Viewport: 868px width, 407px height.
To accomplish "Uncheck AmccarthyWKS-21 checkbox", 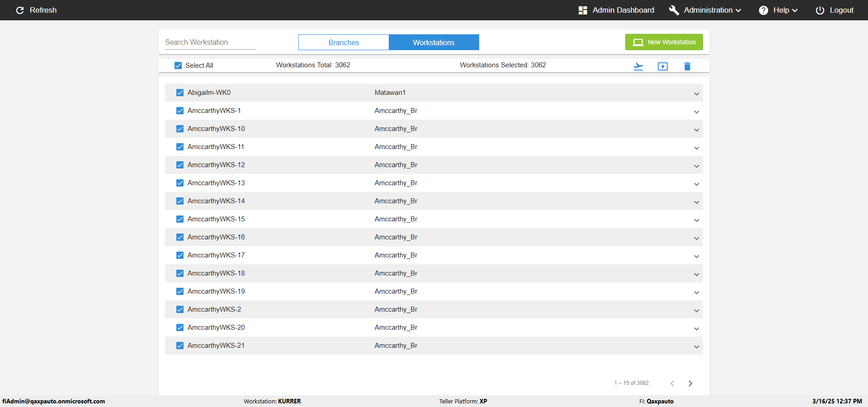I will tap(180, 346).
